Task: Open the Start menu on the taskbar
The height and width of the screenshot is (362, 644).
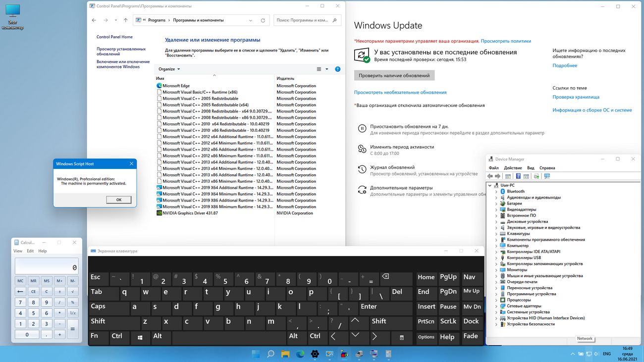Action: coord(256,354)
